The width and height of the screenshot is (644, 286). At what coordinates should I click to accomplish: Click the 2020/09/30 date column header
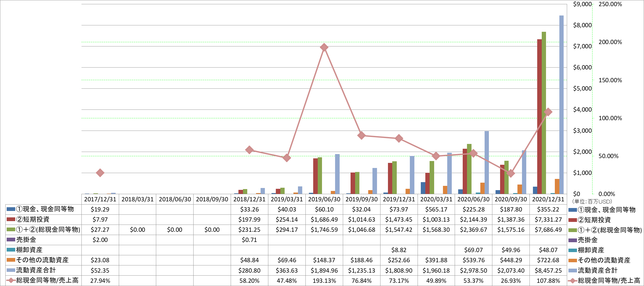(x=511, y=199)
